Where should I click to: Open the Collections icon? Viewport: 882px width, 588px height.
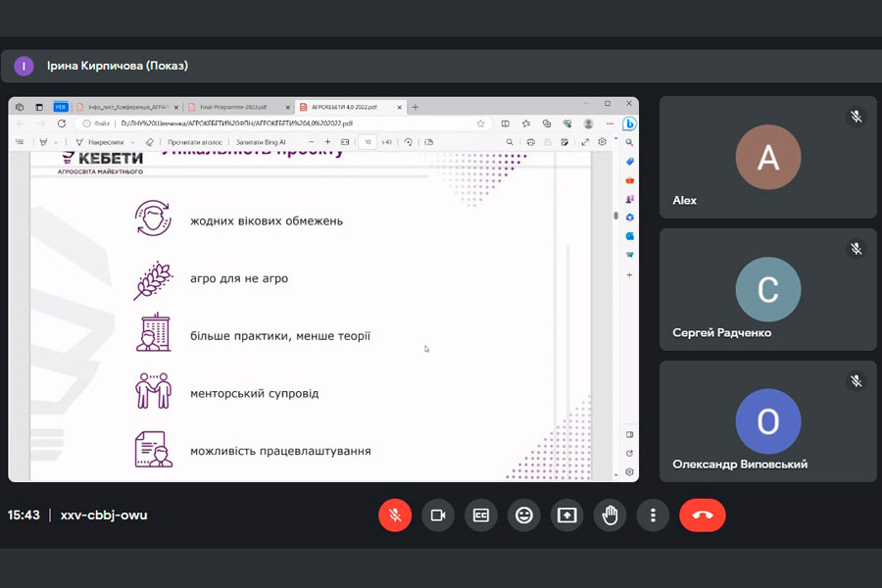pos(546,123)
